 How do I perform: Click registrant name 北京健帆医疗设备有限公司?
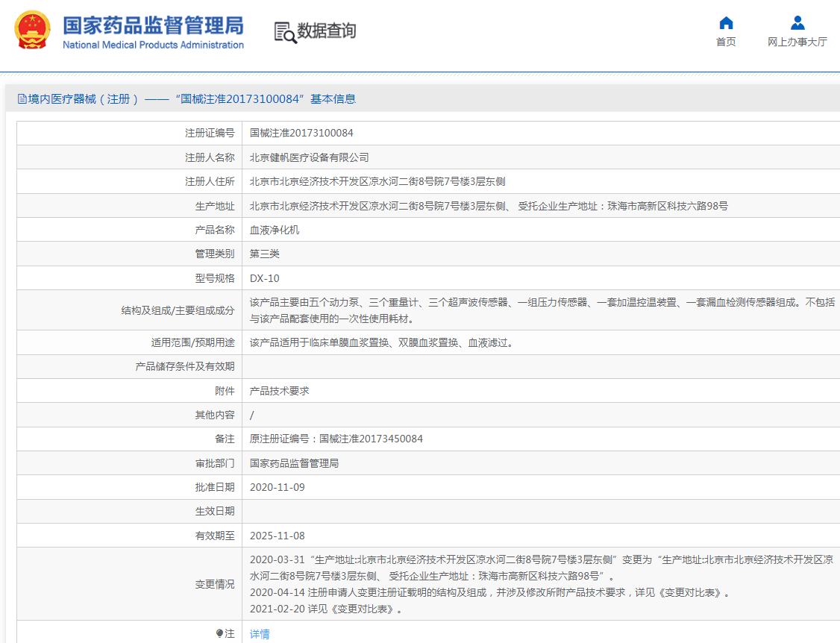point(309,157)
